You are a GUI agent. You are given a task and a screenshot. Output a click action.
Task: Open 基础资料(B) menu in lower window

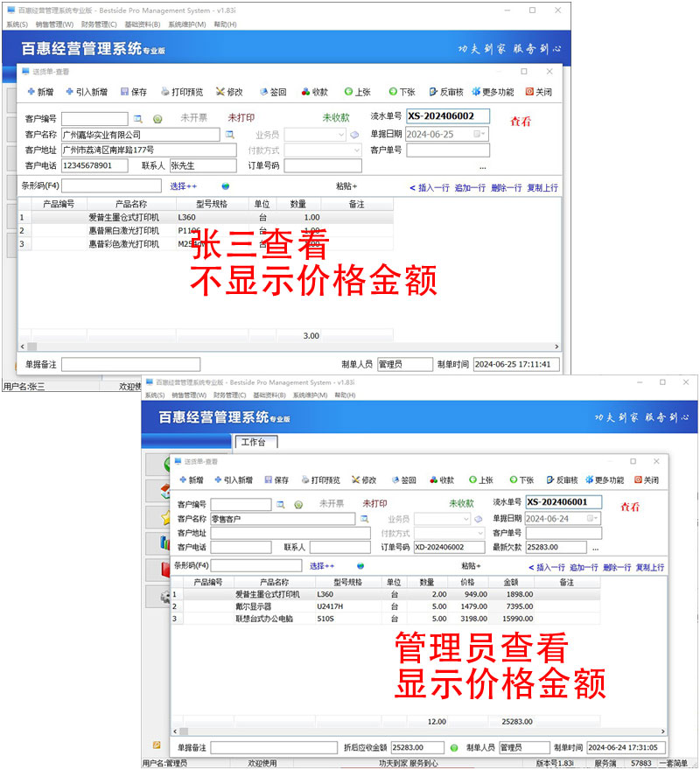(x=269, y=395)
